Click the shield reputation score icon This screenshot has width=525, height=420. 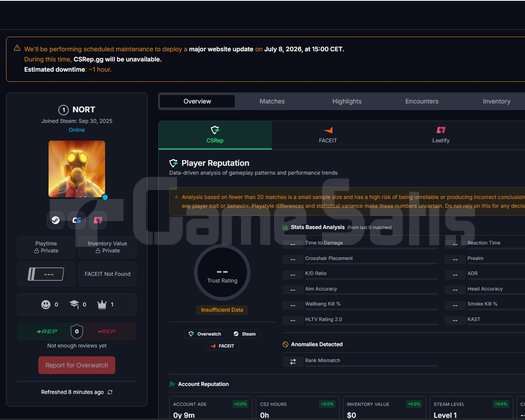tap(77, 332)
